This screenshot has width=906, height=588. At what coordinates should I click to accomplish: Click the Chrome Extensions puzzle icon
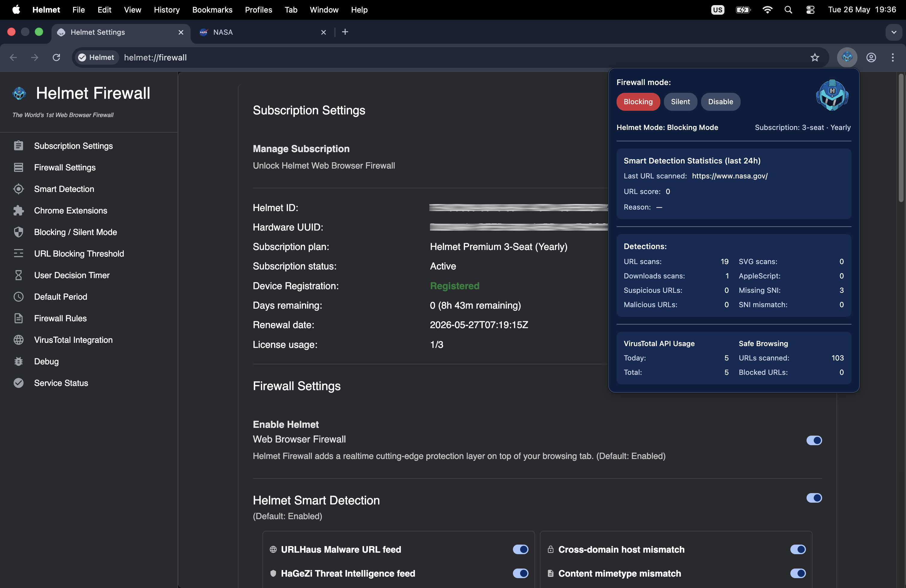click(x=18, y=211)
